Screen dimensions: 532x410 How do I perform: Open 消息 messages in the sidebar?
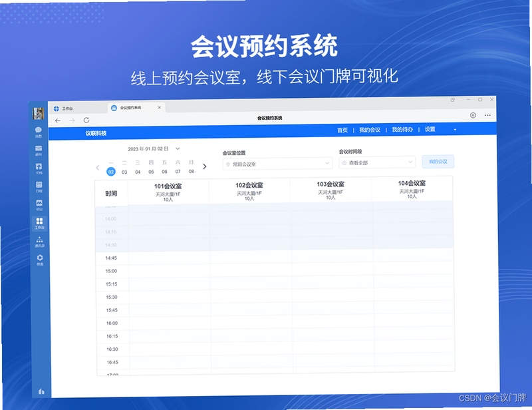pyautogui.click(x=39, y=132)
